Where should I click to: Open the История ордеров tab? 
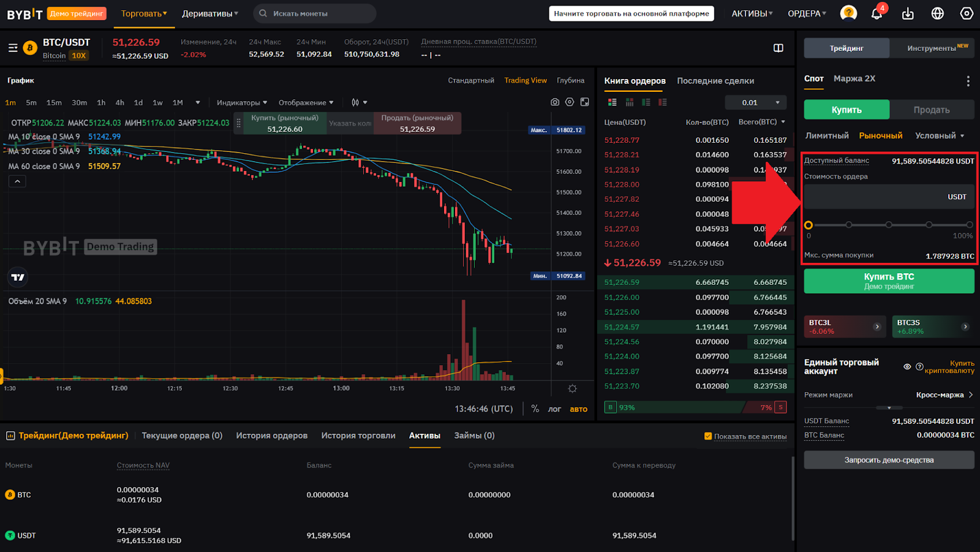click(271, 436)
